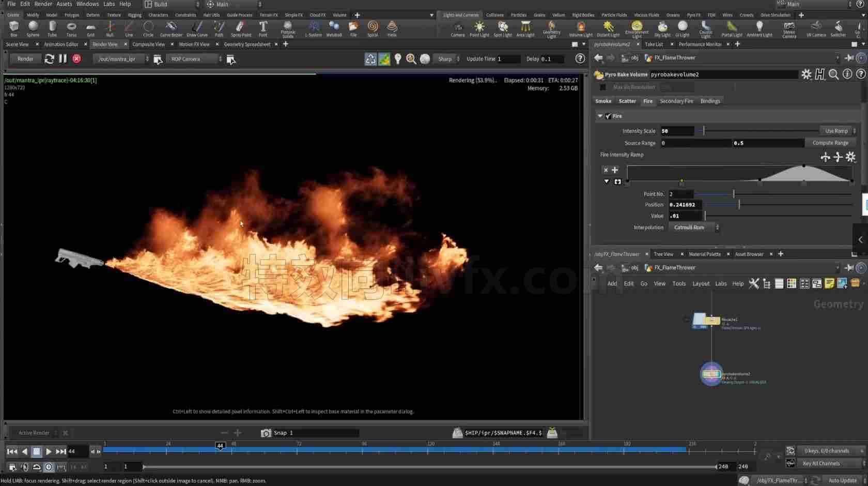Add a Point Light
The width and height of the screenshot is (868, 486).
(x=479, y=29)
